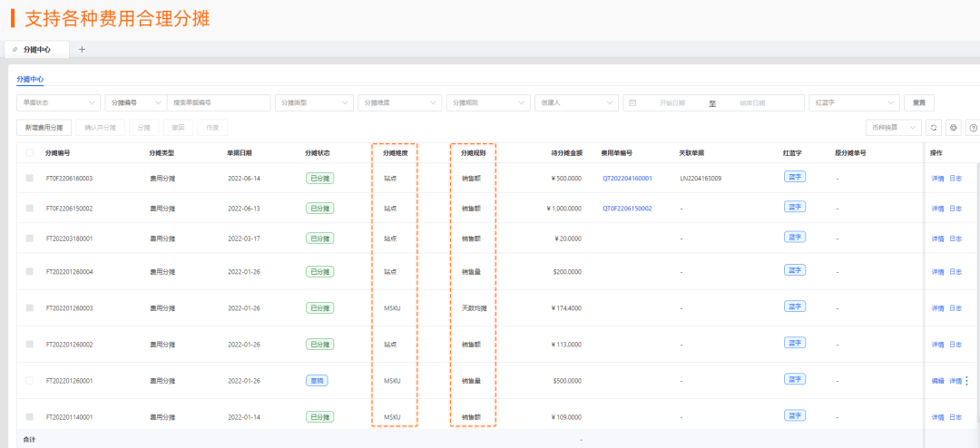Viewport: 980px width, 448px height.
Task: Click the 重置 reset button
Action: pyautogui.click(x=918, y=102)
